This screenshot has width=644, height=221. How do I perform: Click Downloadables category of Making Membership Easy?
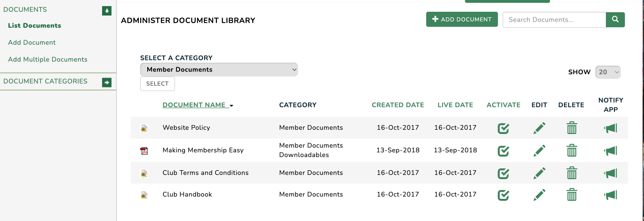tap(304, 155)
